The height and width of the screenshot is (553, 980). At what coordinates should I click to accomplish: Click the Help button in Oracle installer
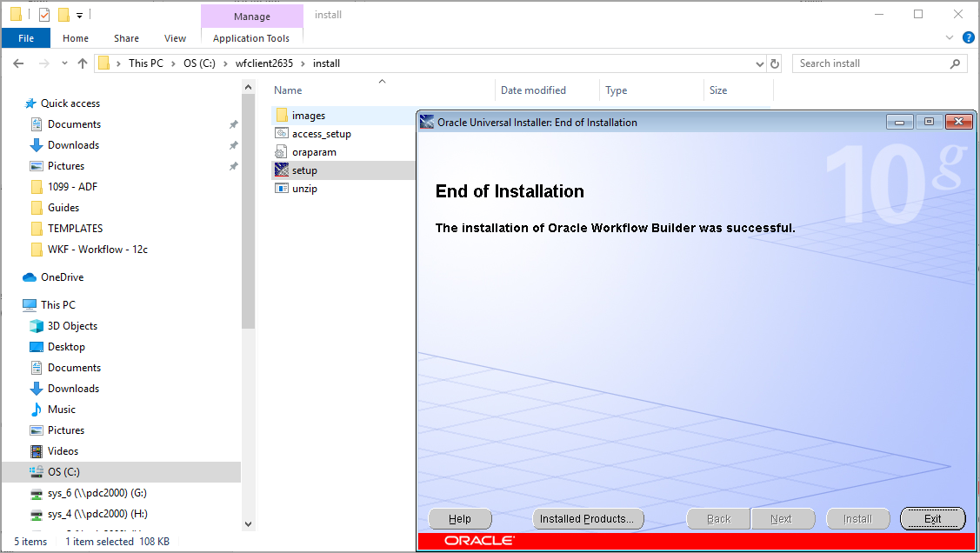[x=460, y=519]
